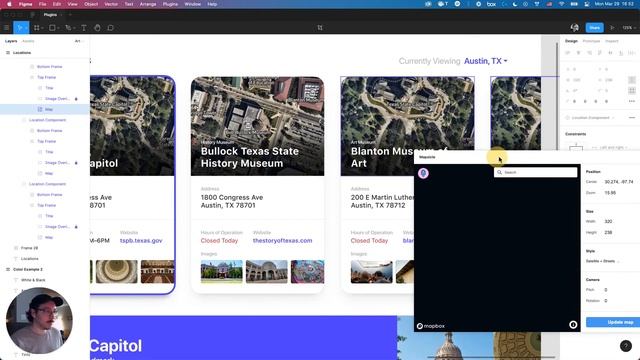Viewport: 640px width, 360px height.
Task: Click the Bullock Texas State History Museum map image
Action: (258, 126)
